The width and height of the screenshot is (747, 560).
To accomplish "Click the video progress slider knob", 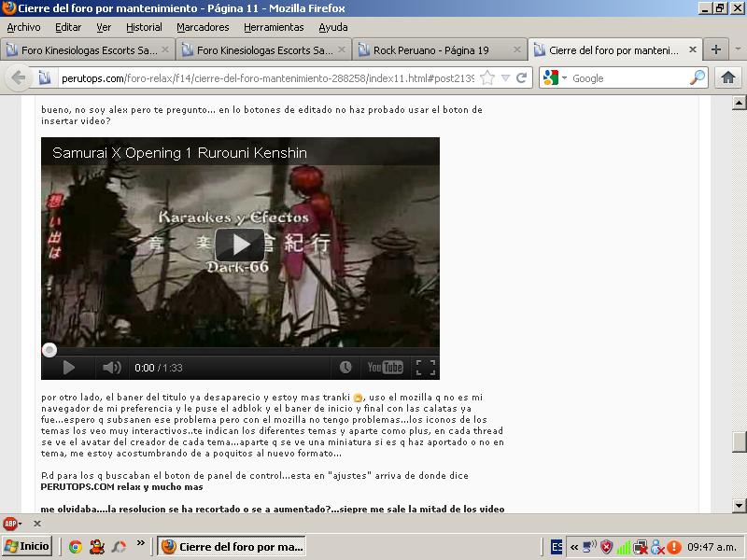I will pos(49,350).
